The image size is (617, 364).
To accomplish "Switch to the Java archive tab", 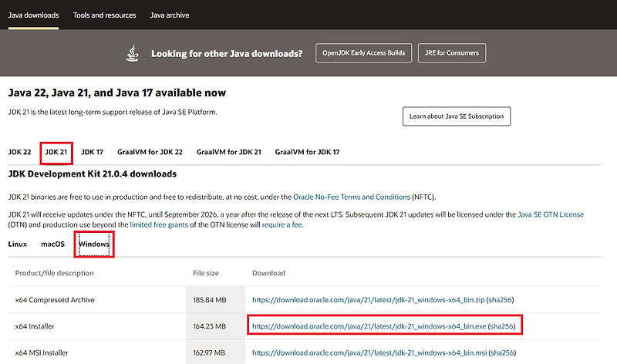I will [x=170, y=15].
